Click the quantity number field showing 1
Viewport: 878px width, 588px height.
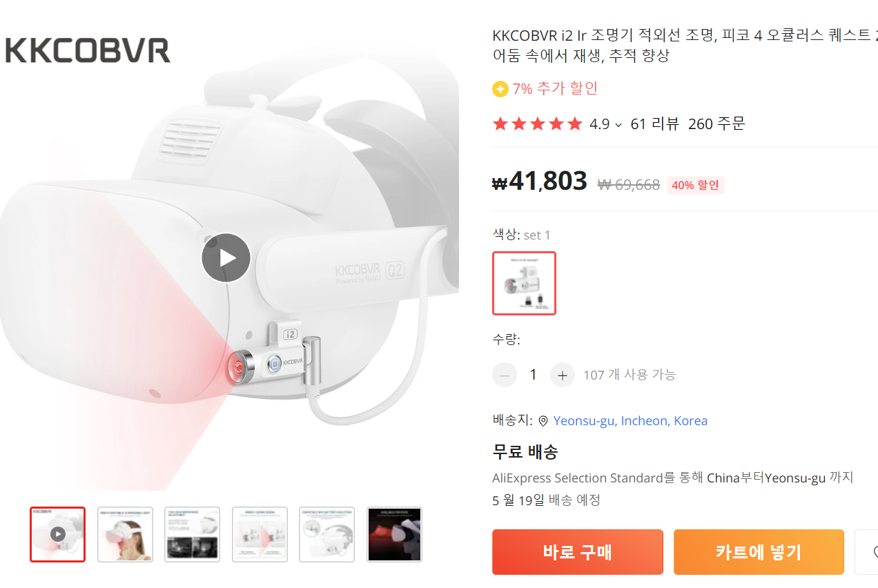pyautogui.click(x=533, y=375)
